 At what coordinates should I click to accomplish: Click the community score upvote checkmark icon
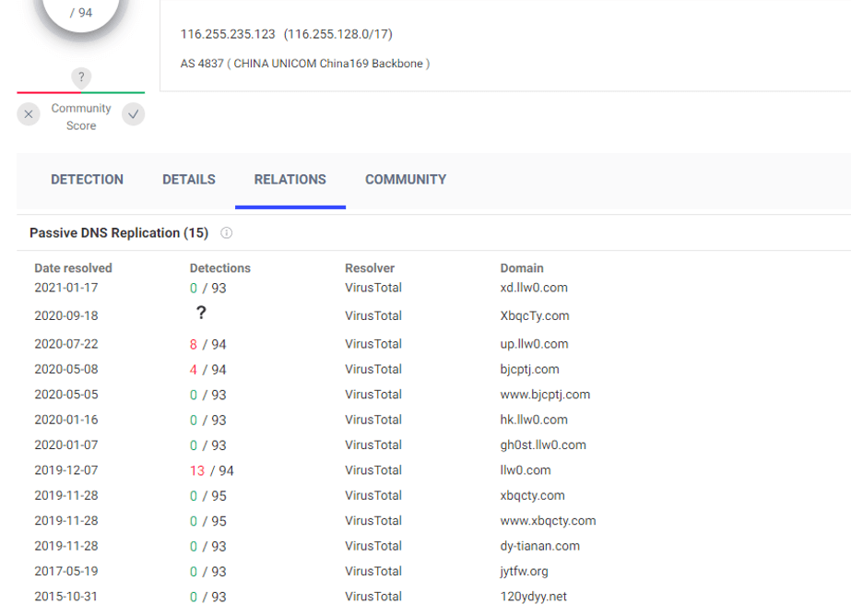click(x=134, y=114)
